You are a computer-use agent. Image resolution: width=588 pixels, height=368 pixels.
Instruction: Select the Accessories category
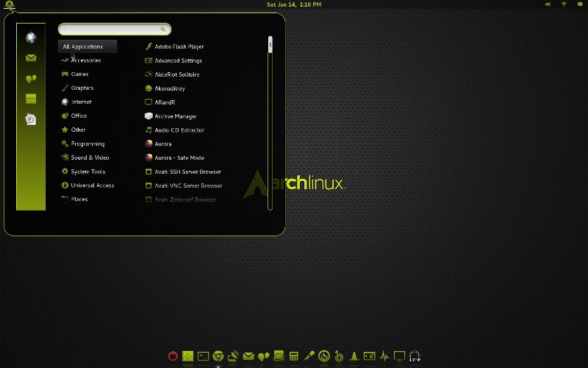tap(87, 60)
